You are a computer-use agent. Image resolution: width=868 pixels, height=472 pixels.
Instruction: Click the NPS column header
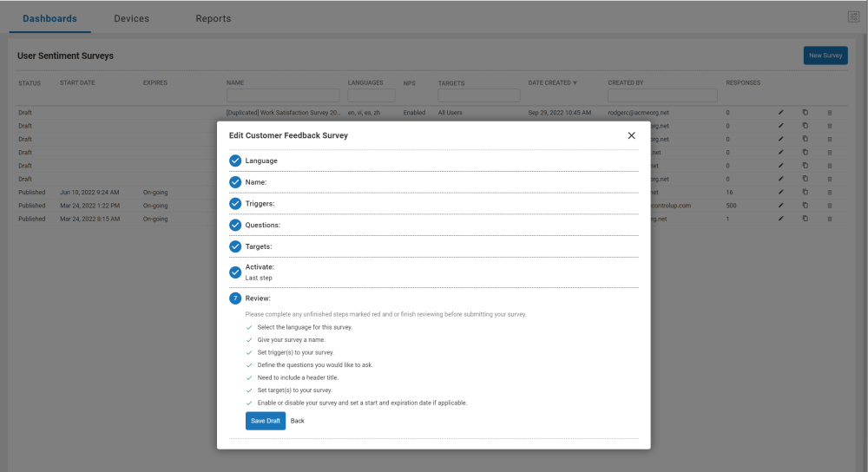coord(409,83)
